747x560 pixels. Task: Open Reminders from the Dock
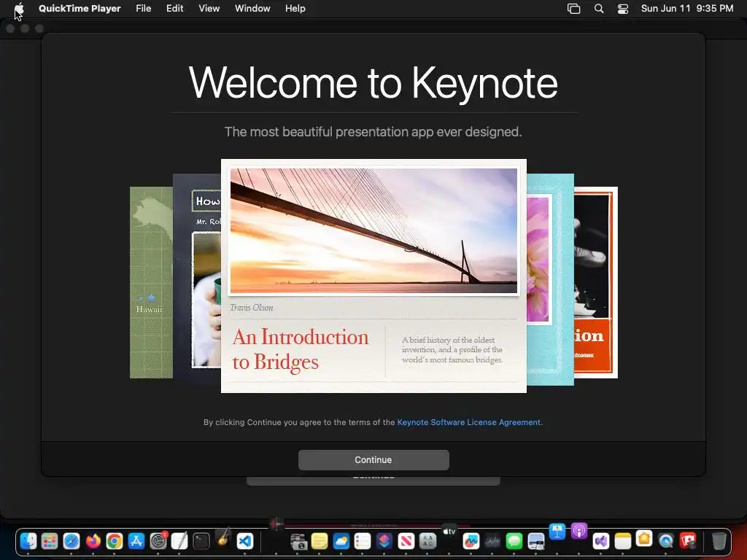363,541
